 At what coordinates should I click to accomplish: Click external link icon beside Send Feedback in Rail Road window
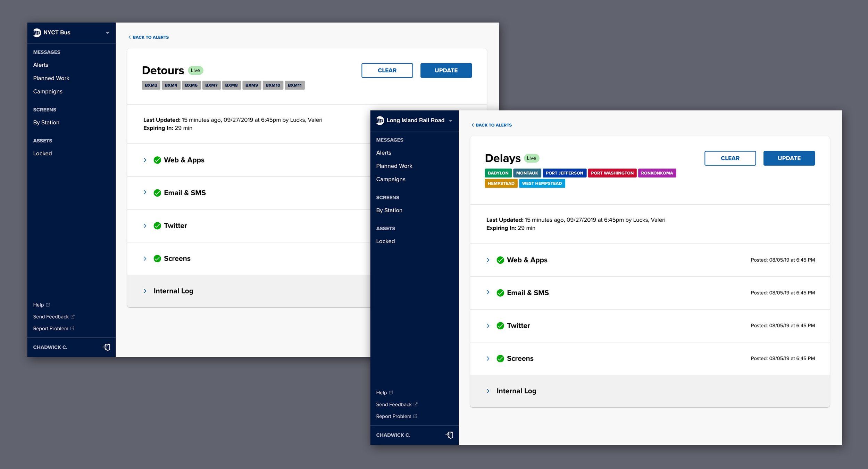416,404
